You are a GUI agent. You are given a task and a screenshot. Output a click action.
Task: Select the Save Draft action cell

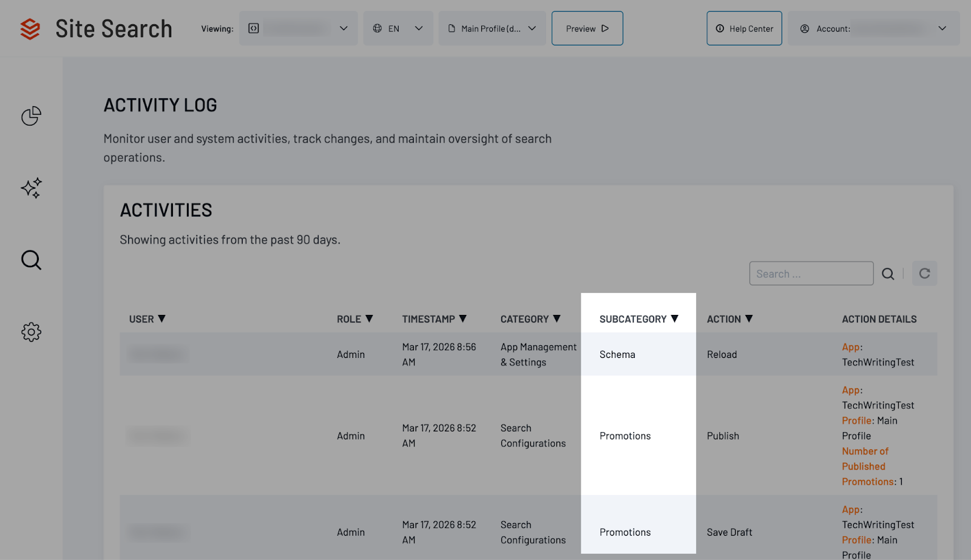click(729, 532)
